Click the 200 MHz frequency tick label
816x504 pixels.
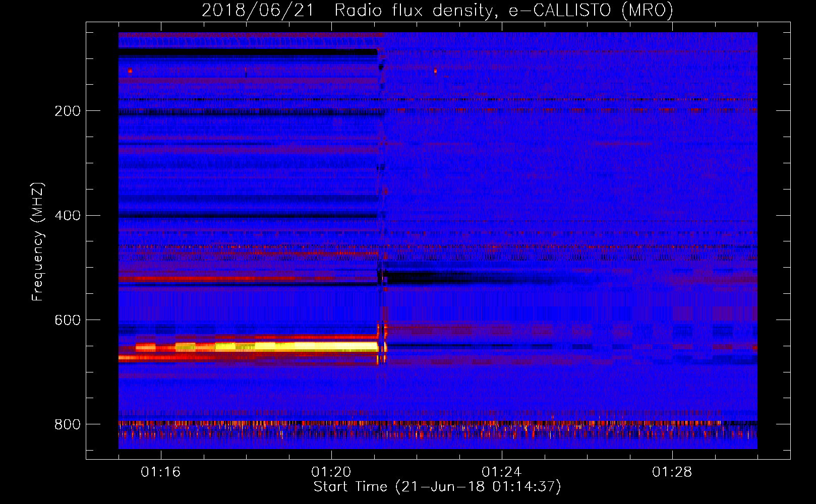point(68,111)
